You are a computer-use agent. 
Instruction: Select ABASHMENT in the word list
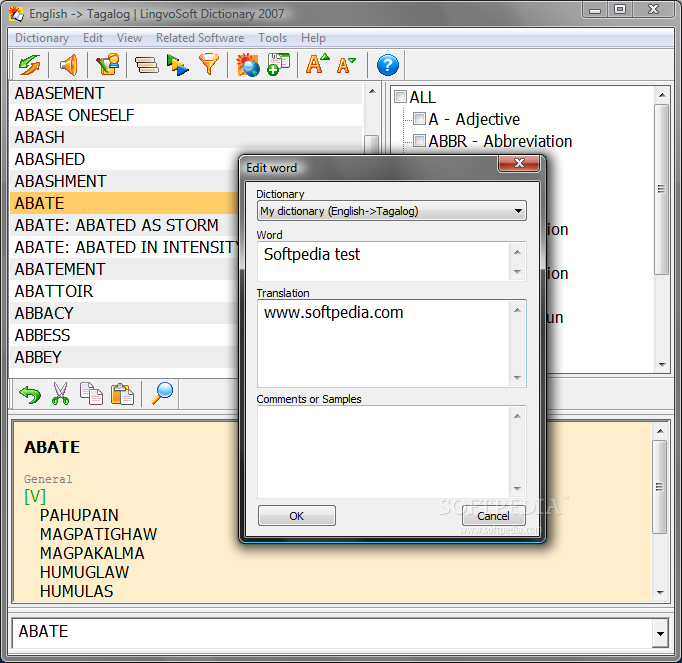click(124, 181)
